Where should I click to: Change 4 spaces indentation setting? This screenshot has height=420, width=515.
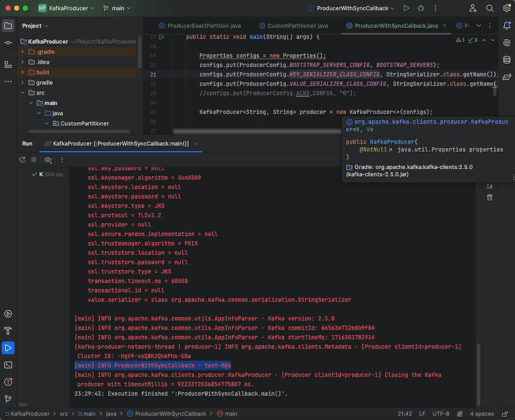(482, 414)
